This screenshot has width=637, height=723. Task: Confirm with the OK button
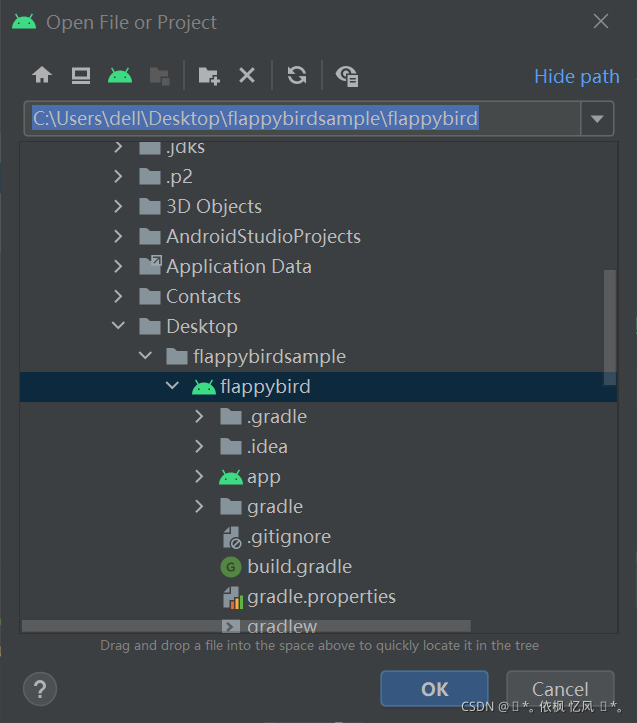(435, 689)
